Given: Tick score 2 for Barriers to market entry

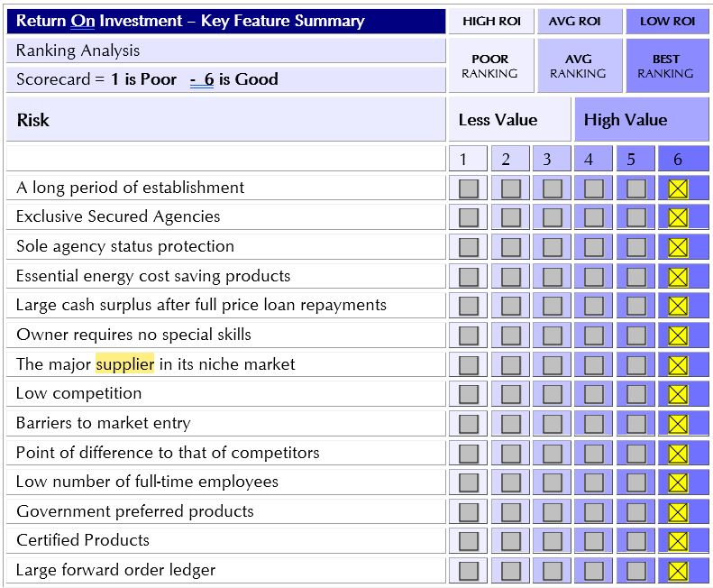Looking at the screenshot, I should tap(511, 424).
